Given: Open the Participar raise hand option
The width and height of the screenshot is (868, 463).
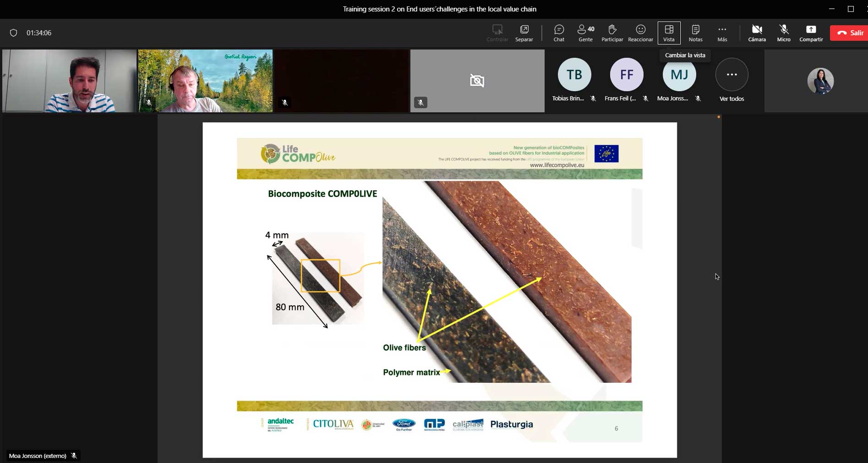Looking at the screenshot, I should tap(612, 33).
